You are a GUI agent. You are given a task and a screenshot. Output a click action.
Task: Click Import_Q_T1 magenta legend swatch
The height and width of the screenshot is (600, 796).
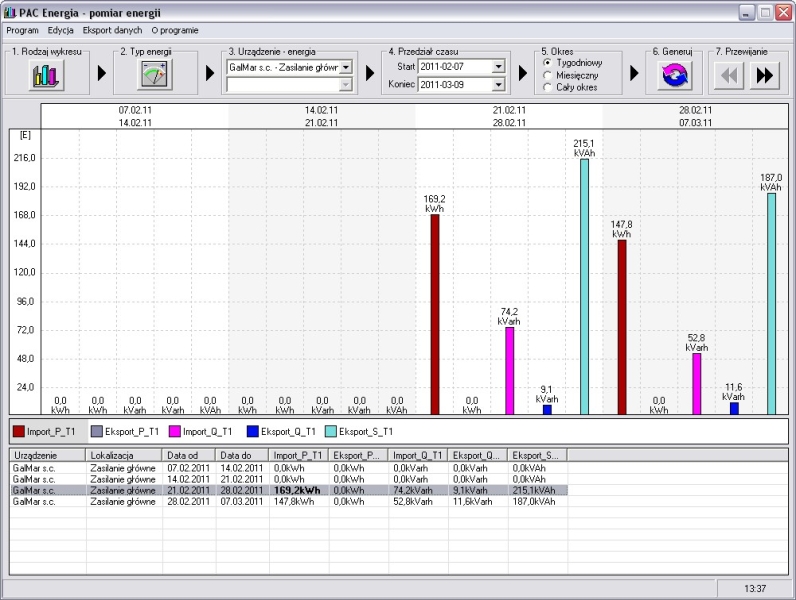click(x=175, y=431)
